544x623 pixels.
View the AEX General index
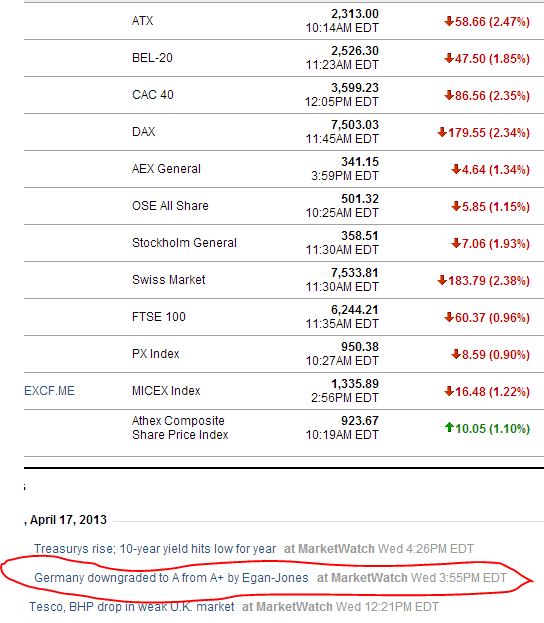tap(166, 169)
